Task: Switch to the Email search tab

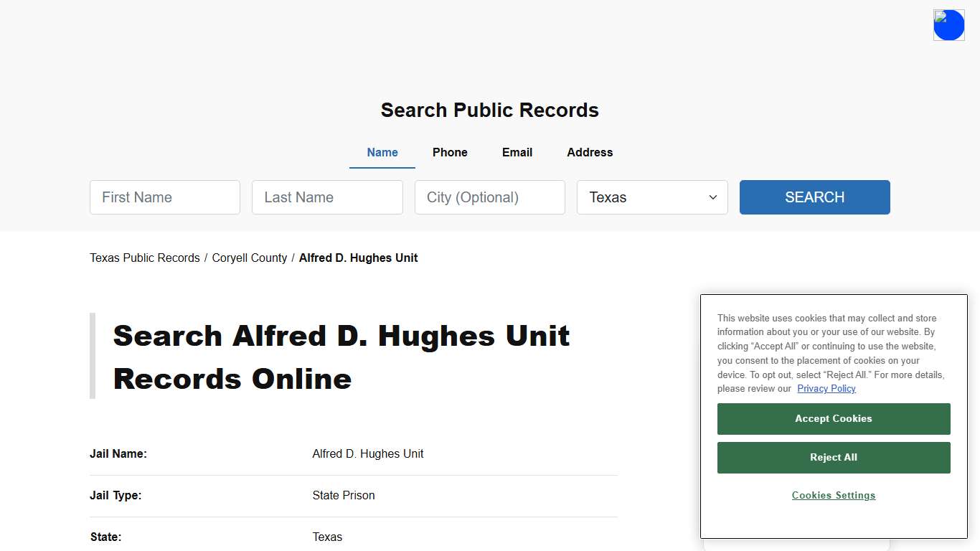Action: point(517,152)
